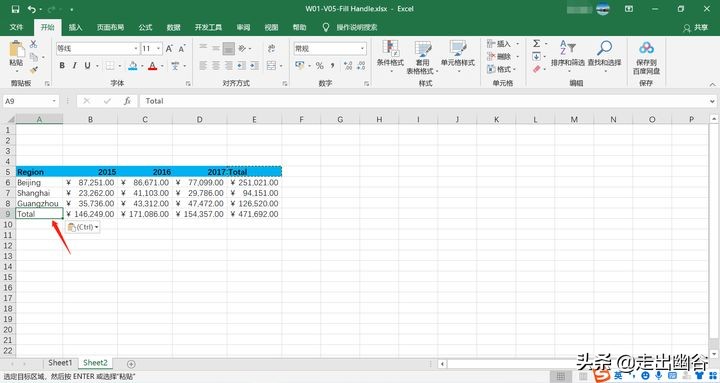Increase font size with the large A icon
Image resolution: width=720 pixels, height=383 pixels.
pos(169,48)
